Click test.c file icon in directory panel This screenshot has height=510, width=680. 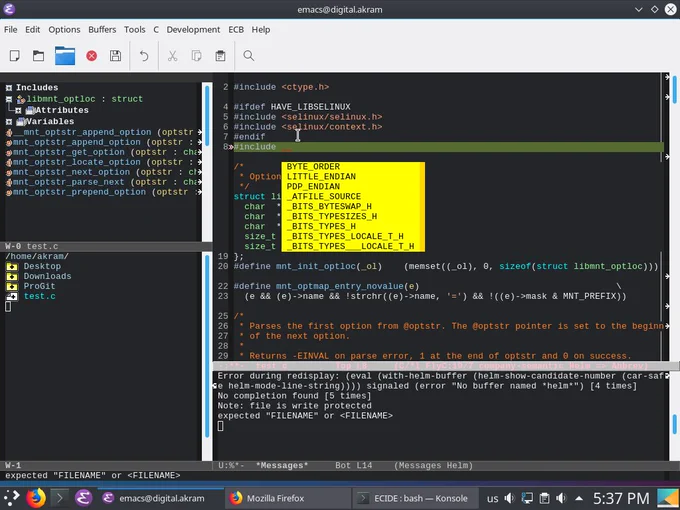12,296
